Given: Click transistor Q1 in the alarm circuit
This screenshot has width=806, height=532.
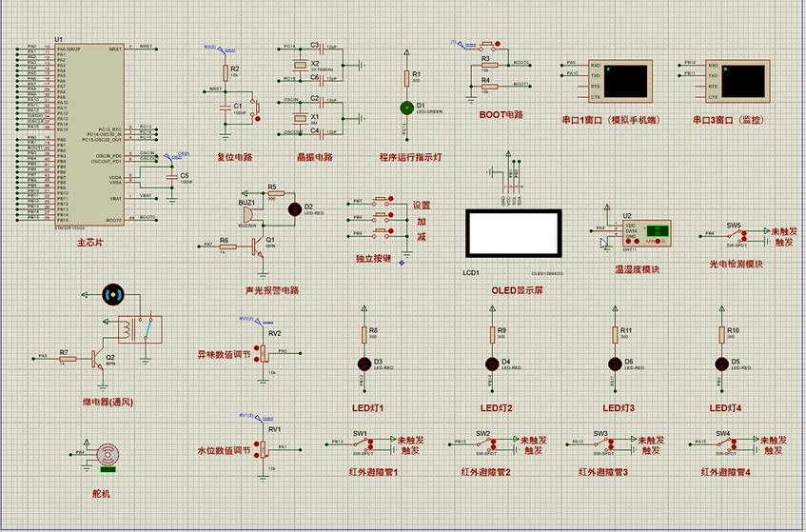Looking at the screenshot, I should pos(258,246).
